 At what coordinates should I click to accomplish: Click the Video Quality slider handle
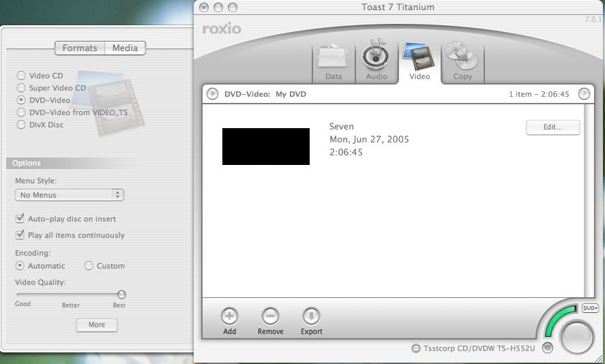pyautogui.click(x=121, y=294)
